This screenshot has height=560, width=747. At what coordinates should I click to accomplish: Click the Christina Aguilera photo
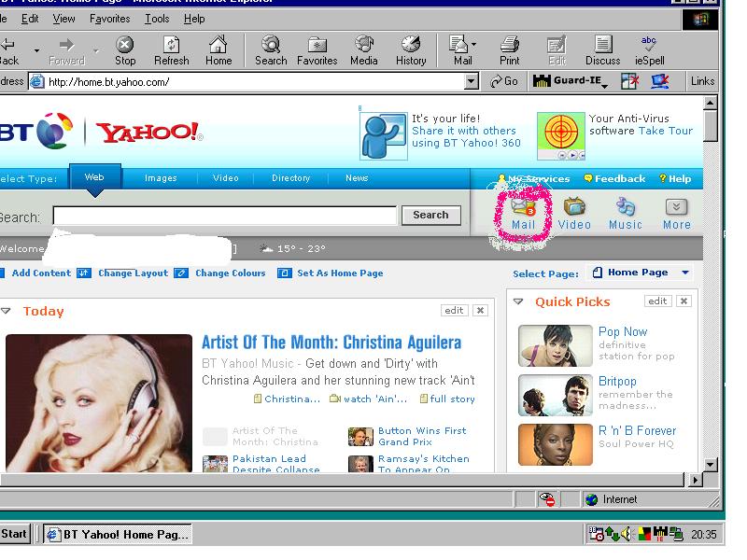pyautogui.click(x=99, y=403)
